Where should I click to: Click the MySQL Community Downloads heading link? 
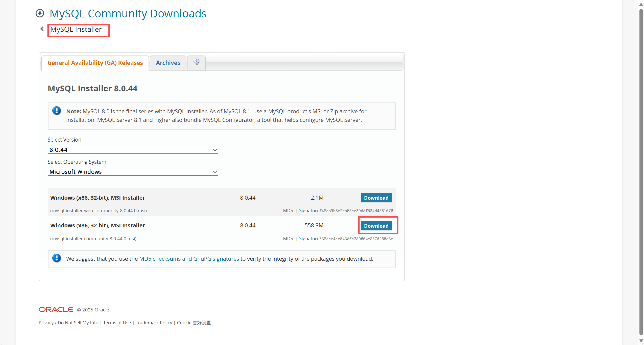pos(128,14)
